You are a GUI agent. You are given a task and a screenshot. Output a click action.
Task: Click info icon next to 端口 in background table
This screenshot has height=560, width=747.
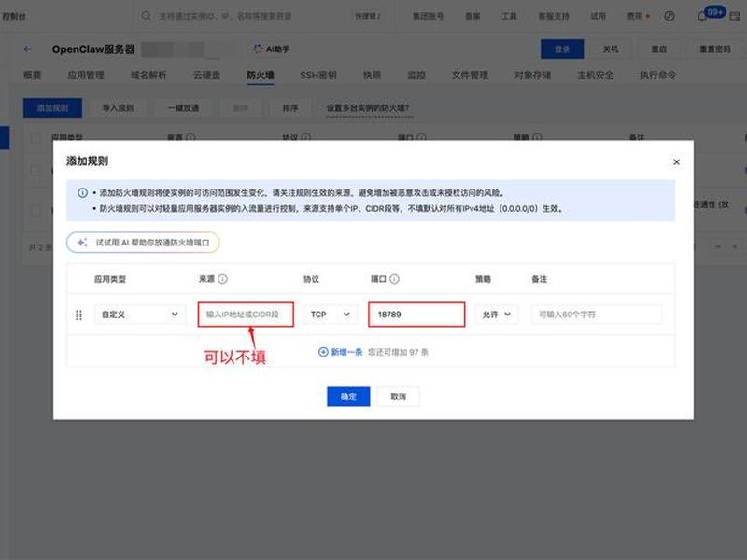click(421, 137)
